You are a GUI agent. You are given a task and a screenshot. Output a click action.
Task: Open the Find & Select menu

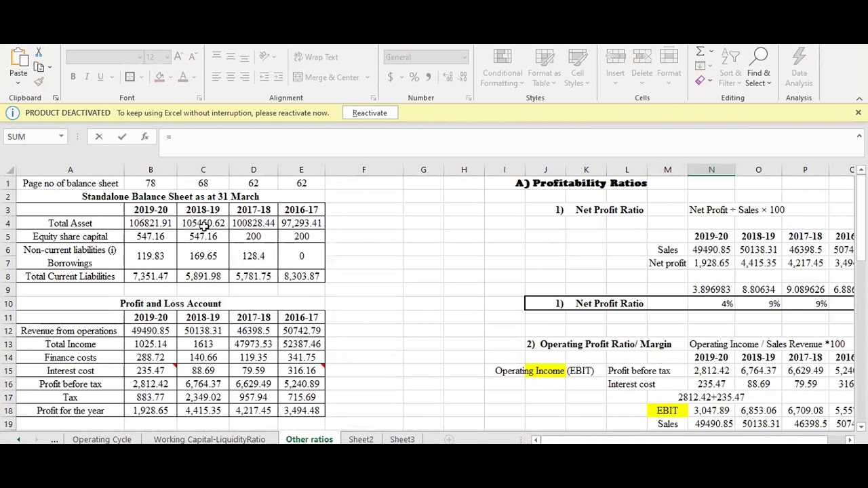[x=758, y=68]
